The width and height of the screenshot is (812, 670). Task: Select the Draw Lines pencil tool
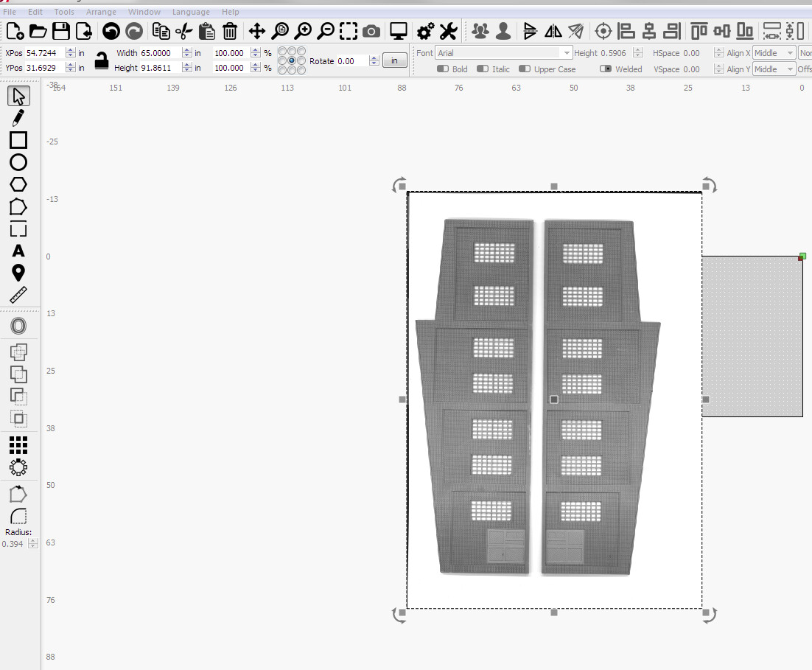point(18,118)
